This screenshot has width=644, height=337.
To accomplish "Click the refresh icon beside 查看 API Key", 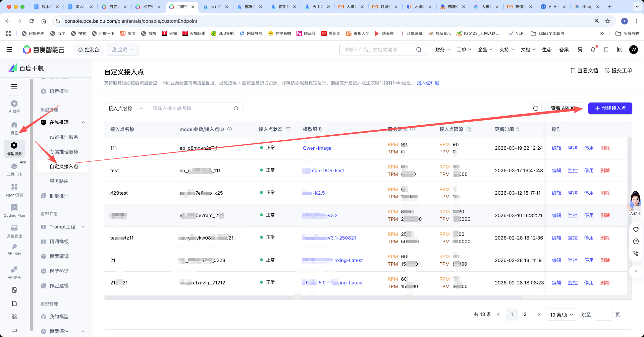I will click(536, 108).
